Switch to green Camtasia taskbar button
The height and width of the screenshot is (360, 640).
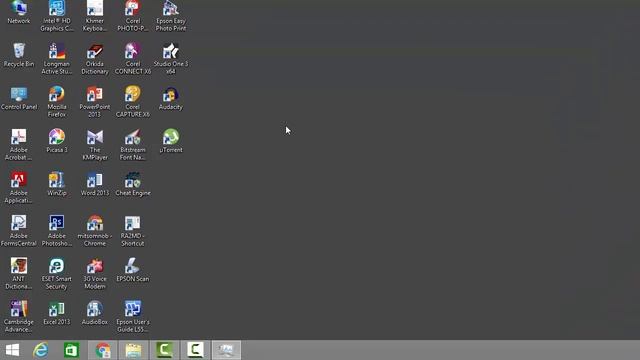click(164, 350)
